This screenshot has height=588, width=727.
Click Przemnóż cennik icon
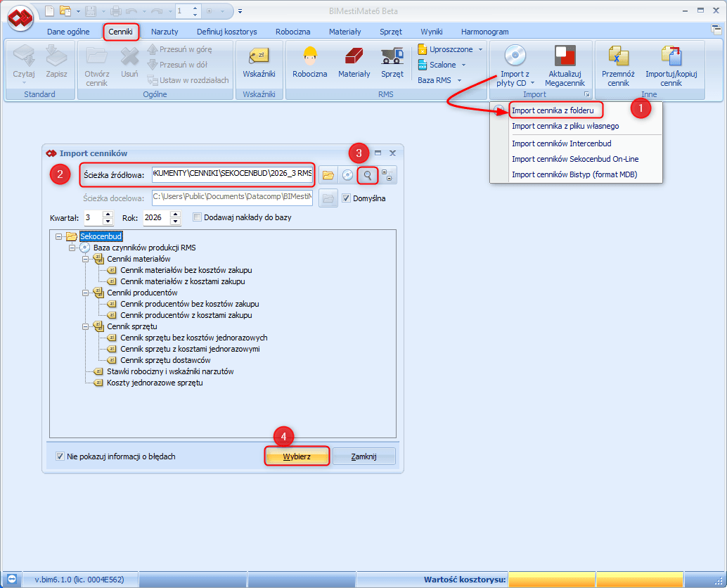[618, 56]
